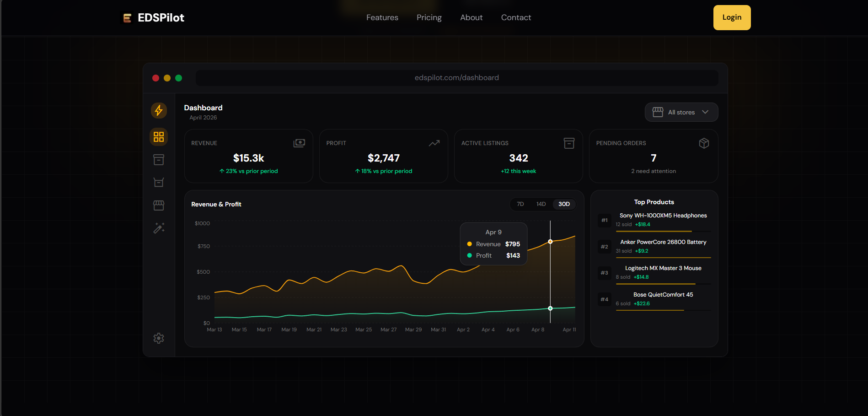Screen dimensions: 868x416
Task: Navigate to the Features menu
Action: click(x=382, y=17)
